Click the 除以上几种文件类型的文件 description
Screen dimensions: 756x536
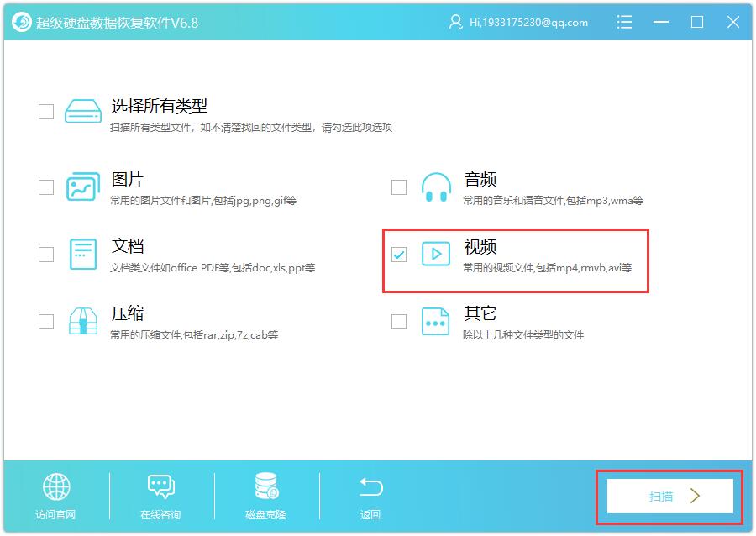coord(523,334)
